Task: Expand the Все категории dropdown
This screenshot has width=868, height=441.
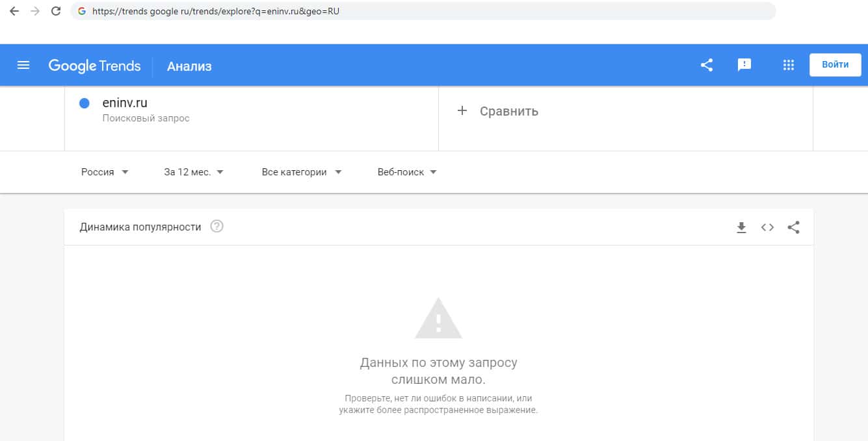Action: point(302,172)
